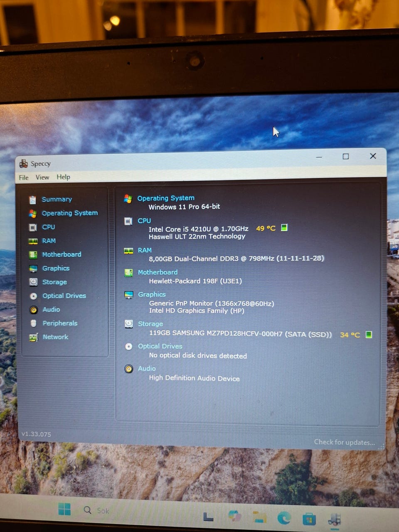Click 'Check for updates...' link
This screenshot has width=399, height=532.
(x=345, y=442)
